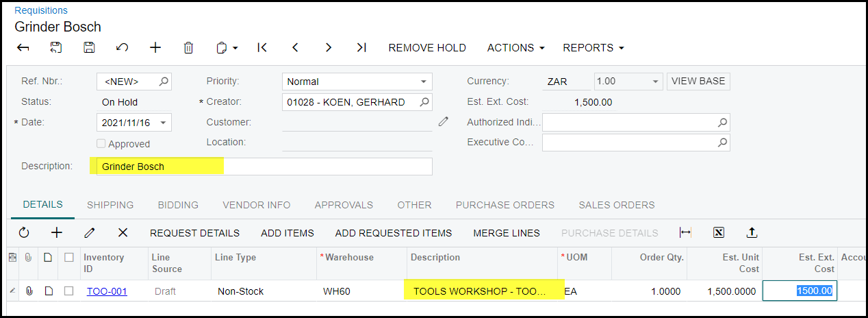Image resolution: width=868 pixels, height=318 pixels.
Task: Delete the requisition with trash icon
Action: click(188, 48)
